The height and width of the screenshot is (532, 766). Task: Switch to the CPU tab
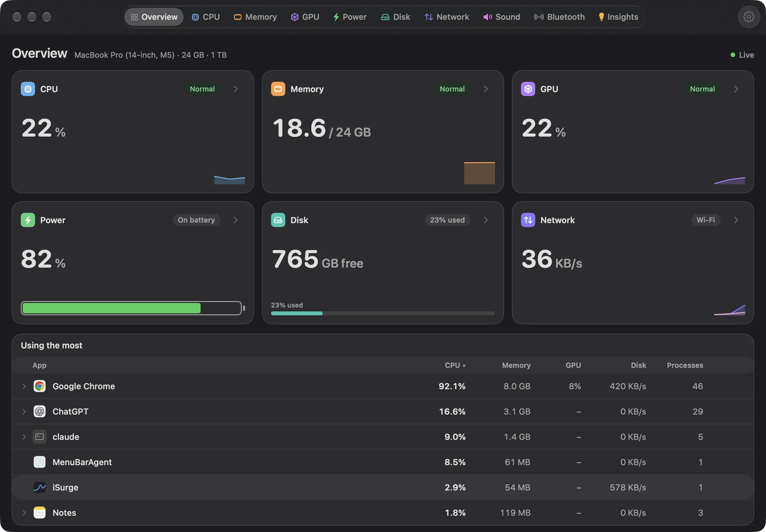click(x=206, y=17)
